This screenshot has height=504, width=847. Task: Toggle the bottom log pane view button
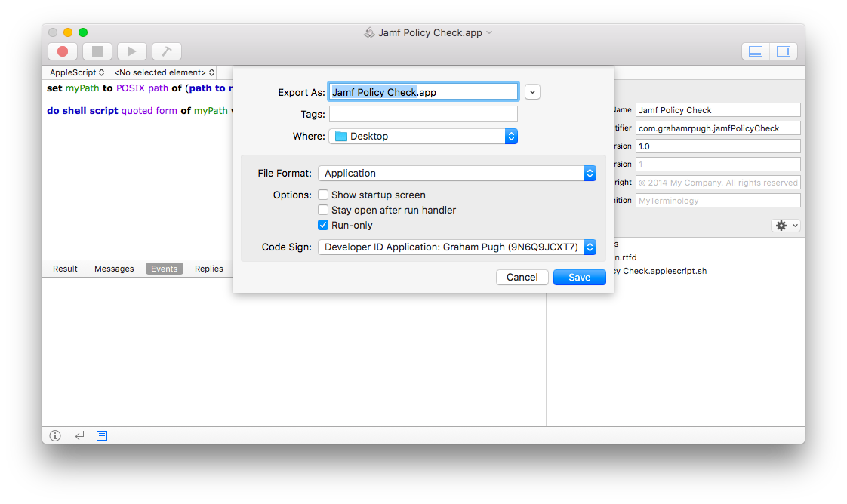(756, 51)
